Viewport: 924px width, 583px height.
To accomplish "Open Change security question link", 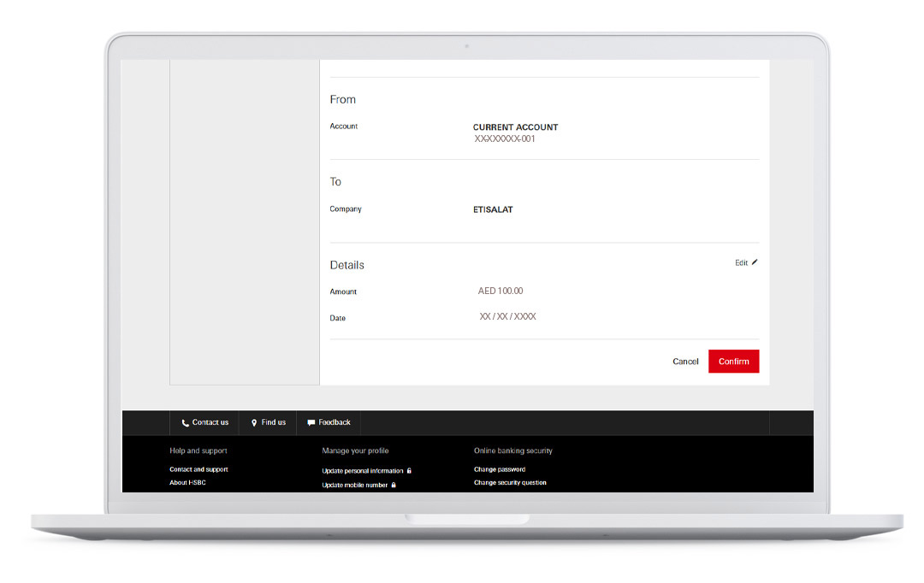I will tap(510, 482).
